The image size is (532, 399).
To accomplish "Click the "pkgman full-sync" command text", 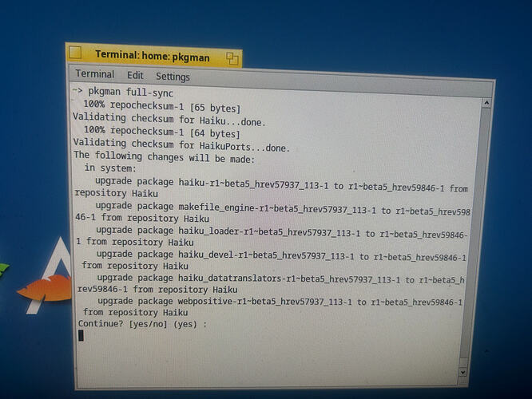I will click(x=131, y=93).
